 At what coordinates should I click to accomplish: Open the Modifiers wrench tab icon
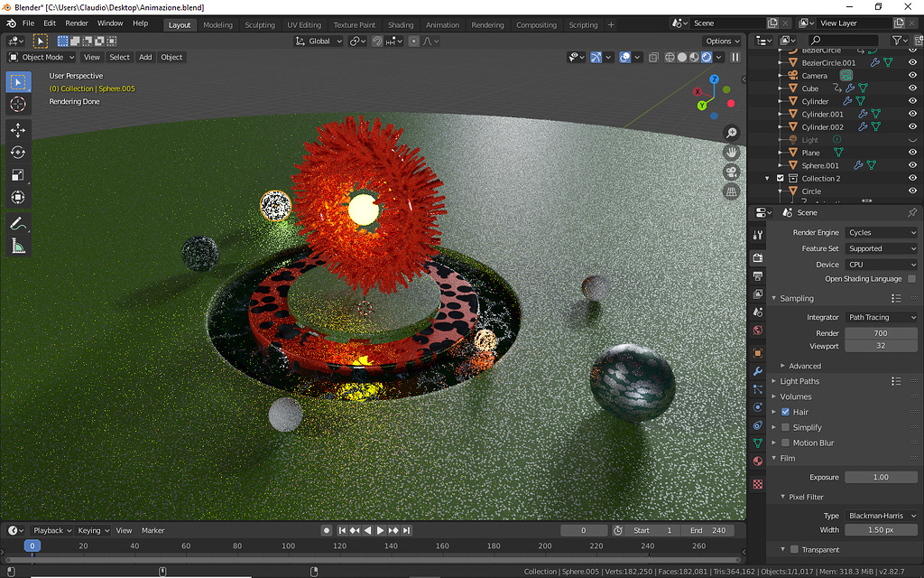tap(758, 371)
